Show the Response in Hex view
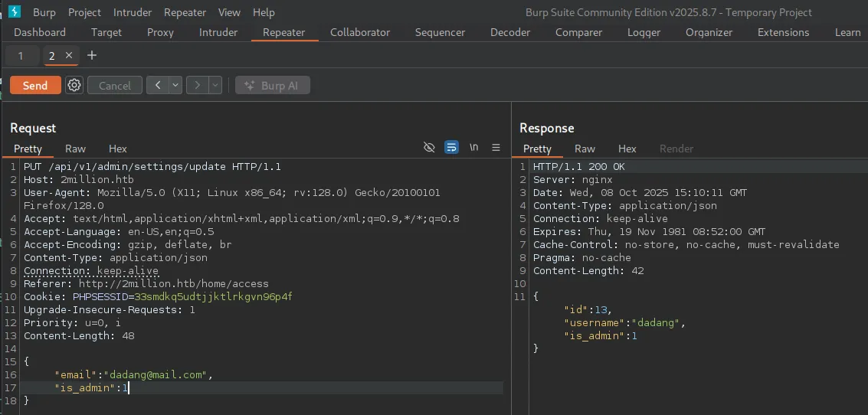 [627, 149]
